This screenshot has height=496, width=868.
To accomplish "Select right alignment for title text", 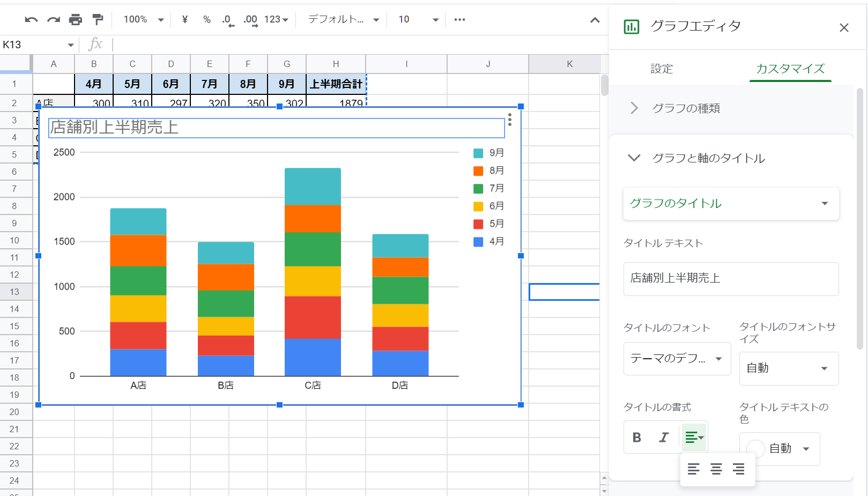I will coord(739,469).
